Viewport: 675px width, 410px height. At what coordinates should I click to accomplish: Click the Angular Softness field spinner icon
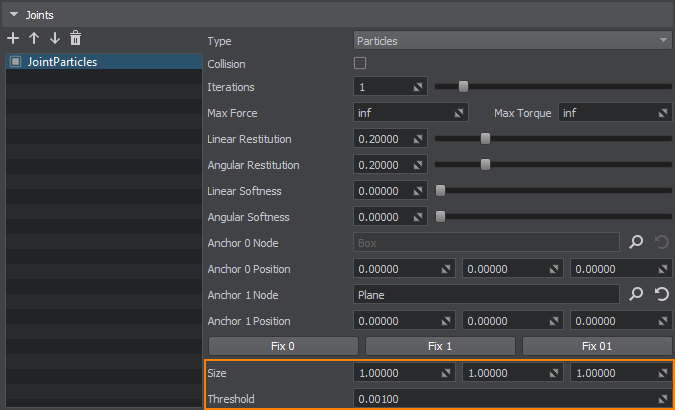pos(418,217)
